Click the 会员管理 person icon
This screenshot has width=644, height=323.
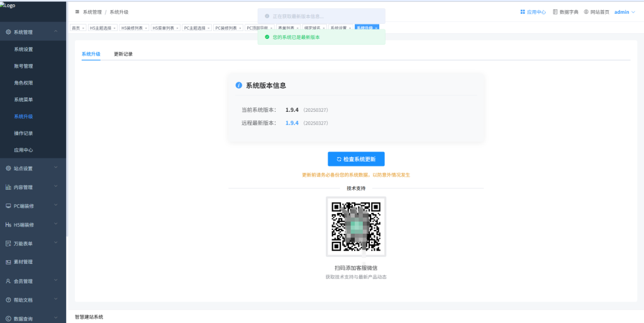tap(8, 281)
